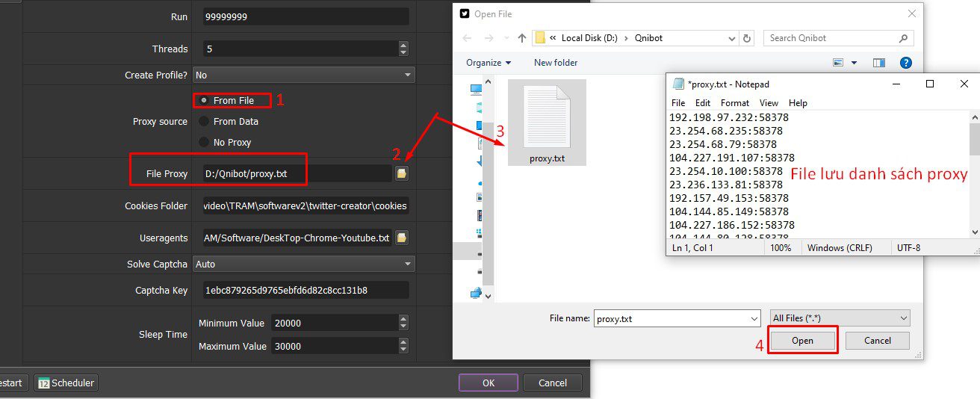Open the view options arrow in Open File
The width and height of the screenshot is (980, 399).
point(854,63)
